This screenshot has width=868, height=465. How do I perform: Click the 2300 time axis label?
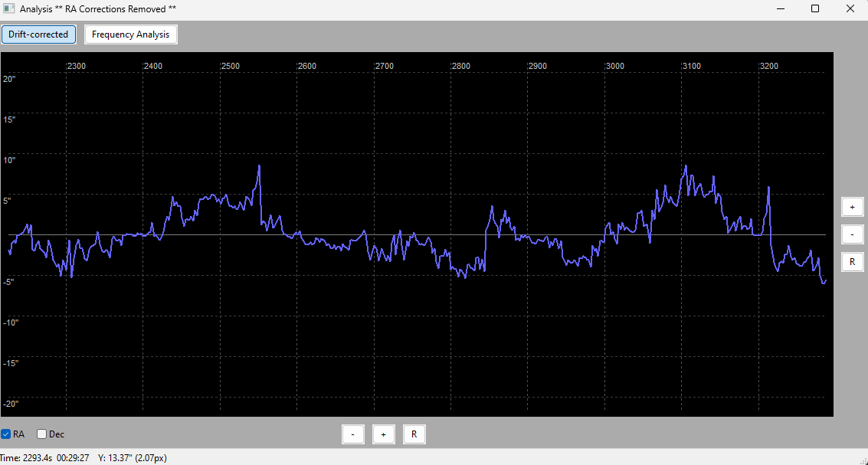77,66
